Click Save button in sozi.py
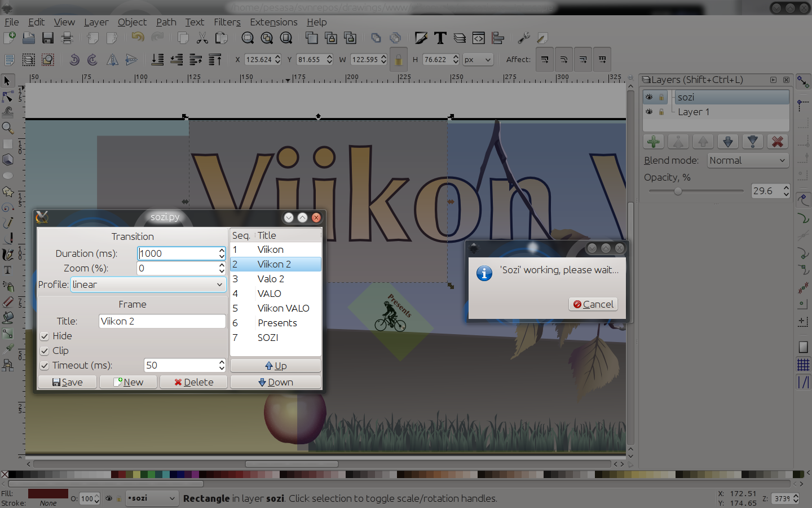Image resolution: width=812 pixels, height=508 pixels. coord(67,382)
